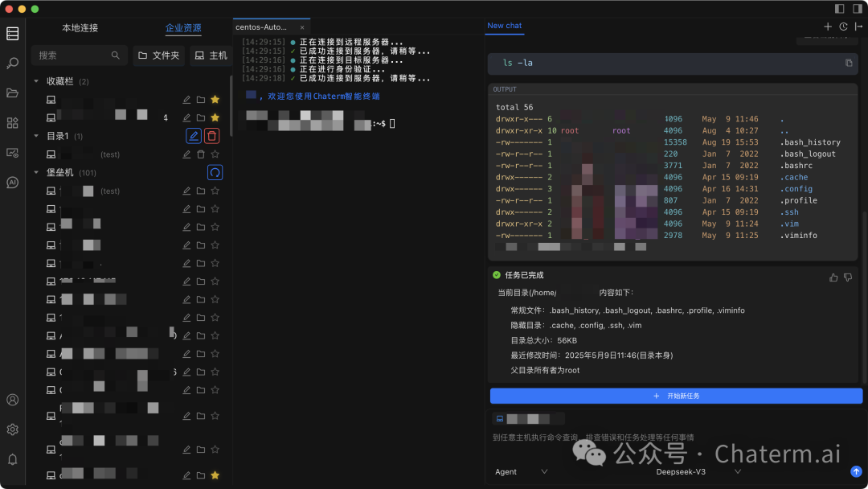Start a new chat with plus icon
This screenshot has height=489, width=868.
[x=828, y=27]
